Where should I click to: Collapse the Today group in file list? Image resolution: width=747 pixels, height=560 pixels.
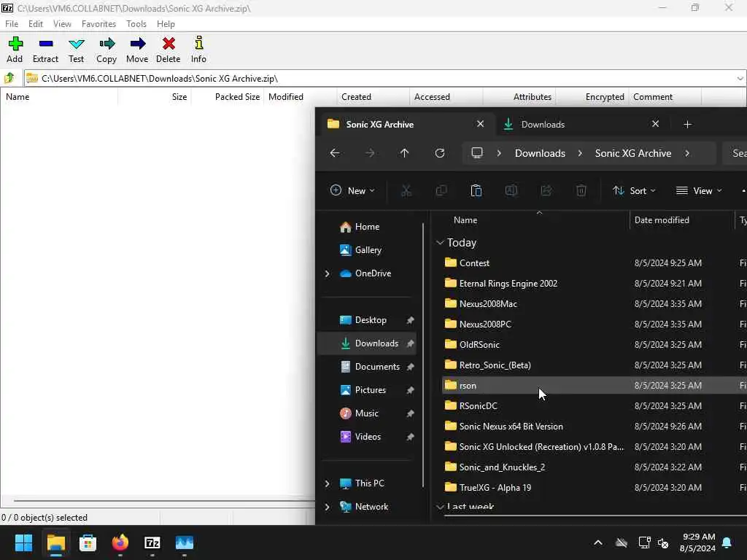point(440,243)
